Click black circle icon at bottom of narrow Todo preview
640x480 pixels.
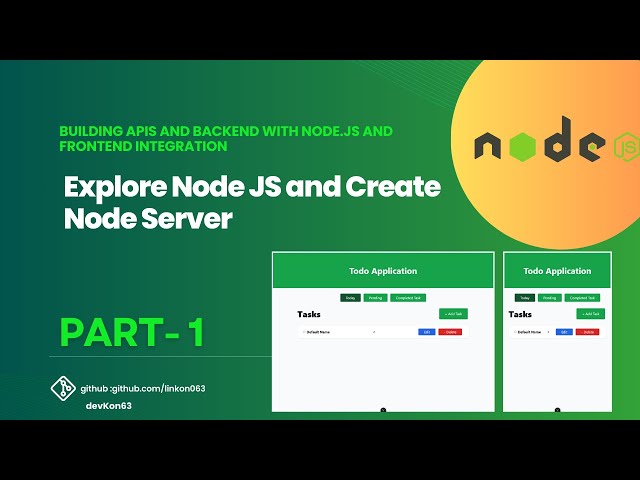pyautogui.click(x=557, y=410)
